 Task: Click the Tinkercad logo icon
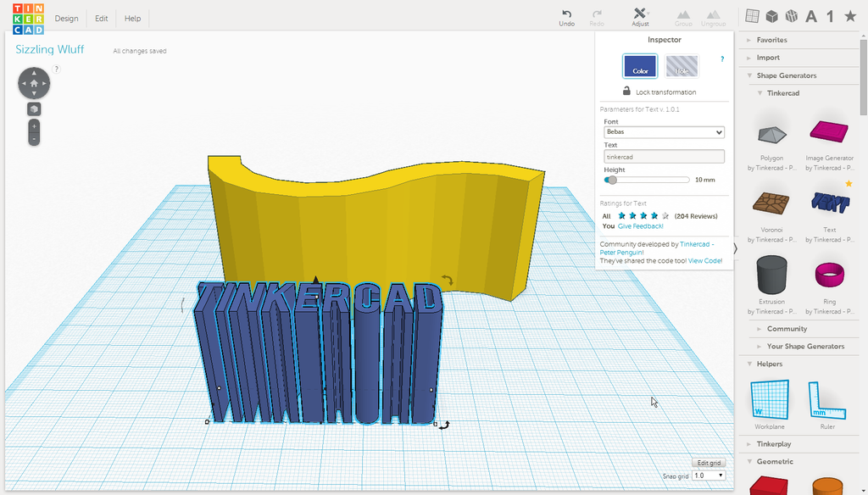pos(28,19)
